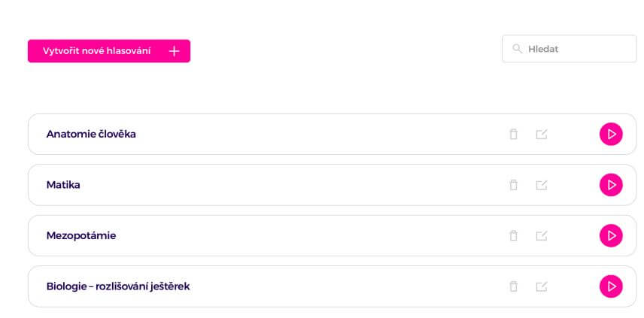Start the Anatomie člověka poll
644x318 pixels.
(x=611, y=134)
